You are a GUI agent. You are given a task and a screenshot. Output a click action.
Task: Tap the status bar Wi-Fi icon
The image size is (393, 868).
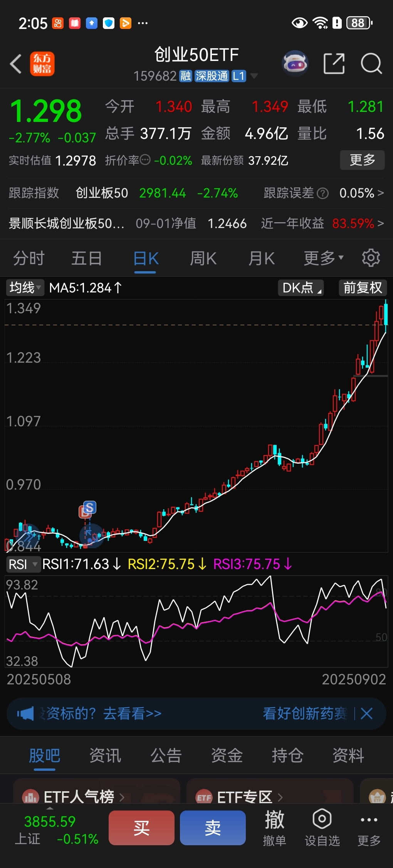(320, 23)
